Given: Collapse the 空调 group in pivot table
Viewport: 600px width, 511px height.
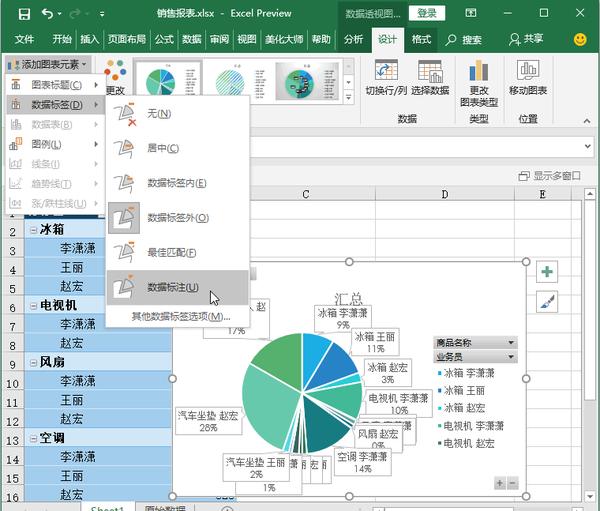Looking at the screenshot, I should pos(33,438).
